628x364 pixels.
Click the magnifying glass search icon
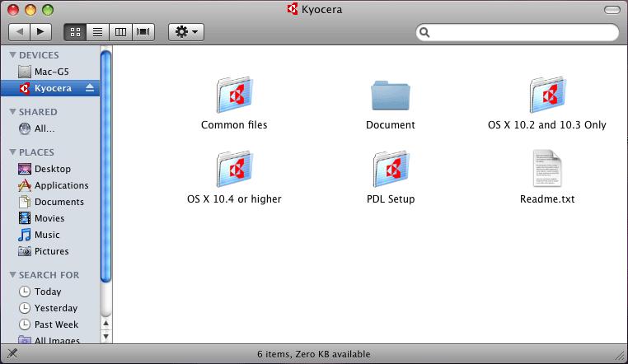[424, 32]
